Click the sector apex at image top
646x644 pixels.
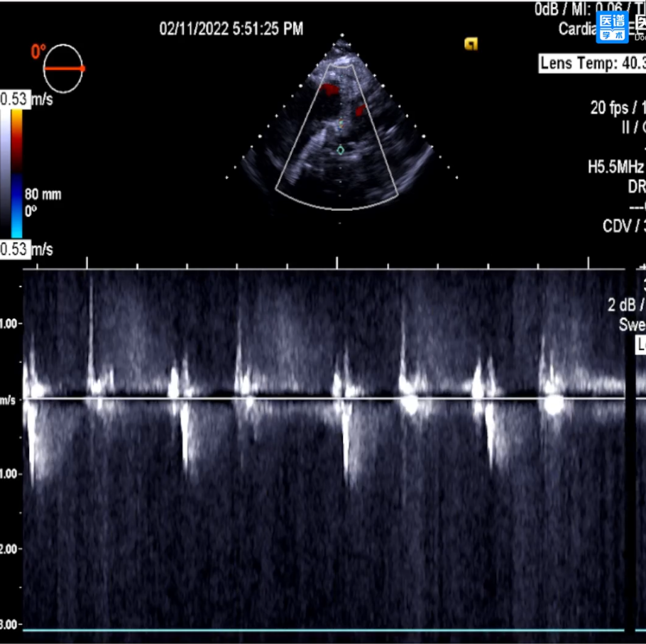(x=341, y=35)
